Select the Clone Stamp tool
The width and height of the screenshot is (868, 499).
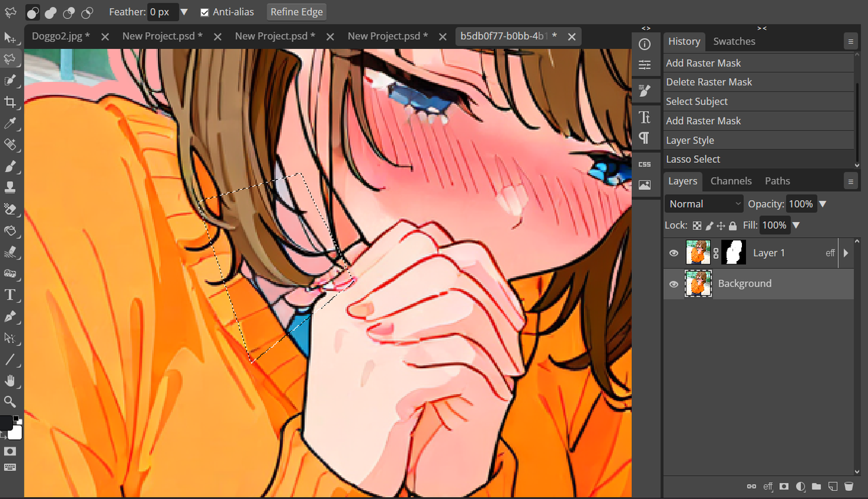click(x=10, y=188)
